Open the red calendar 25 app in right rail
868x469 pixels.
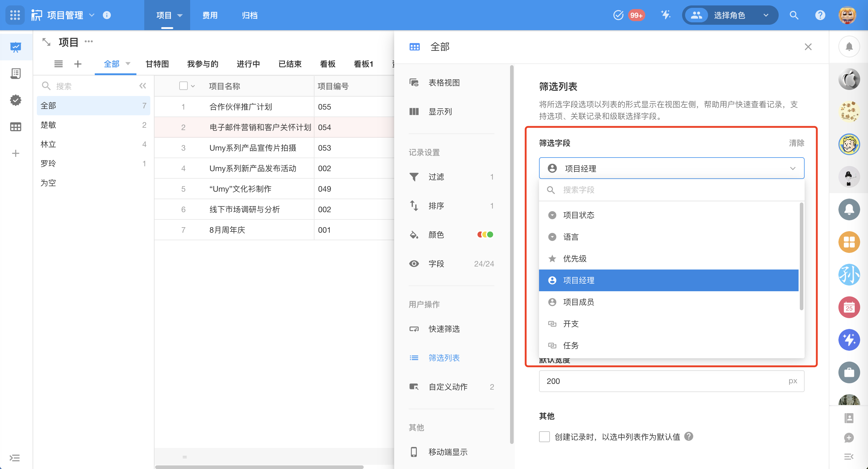(849, 307)
